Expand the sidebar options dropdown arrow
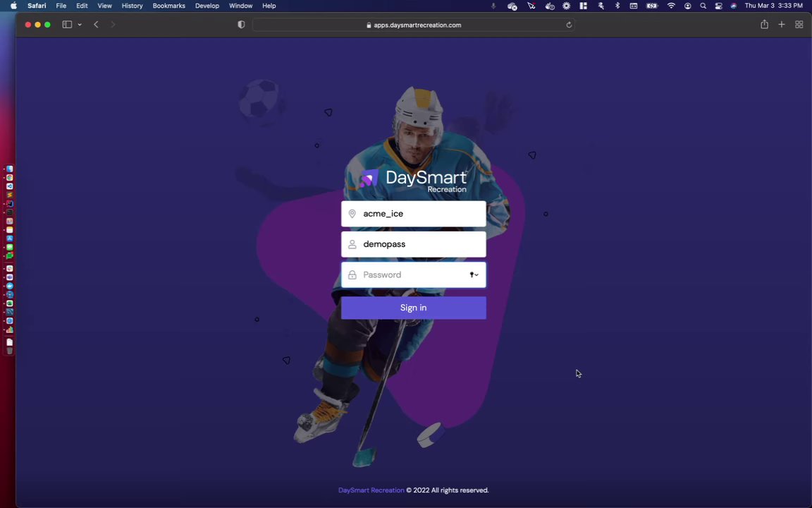The image size is (812, 508). coord(80,25)
